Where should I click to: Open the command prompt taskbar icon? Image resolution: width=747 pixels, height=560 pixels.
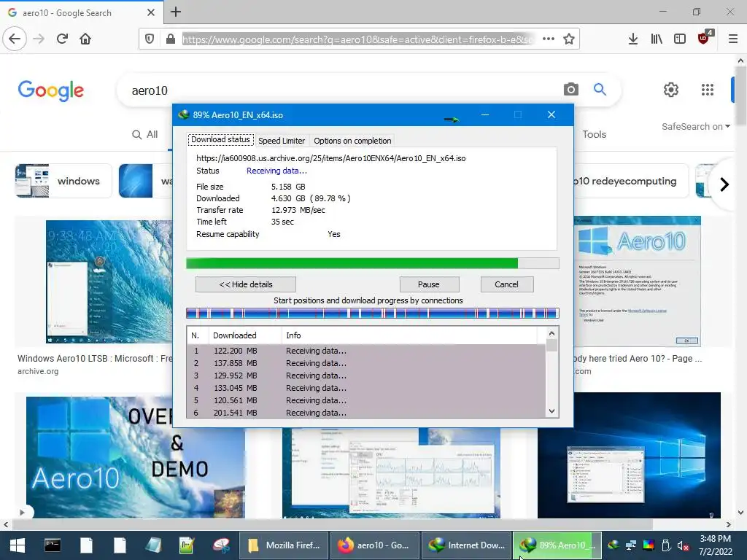(x=53, y=545)
